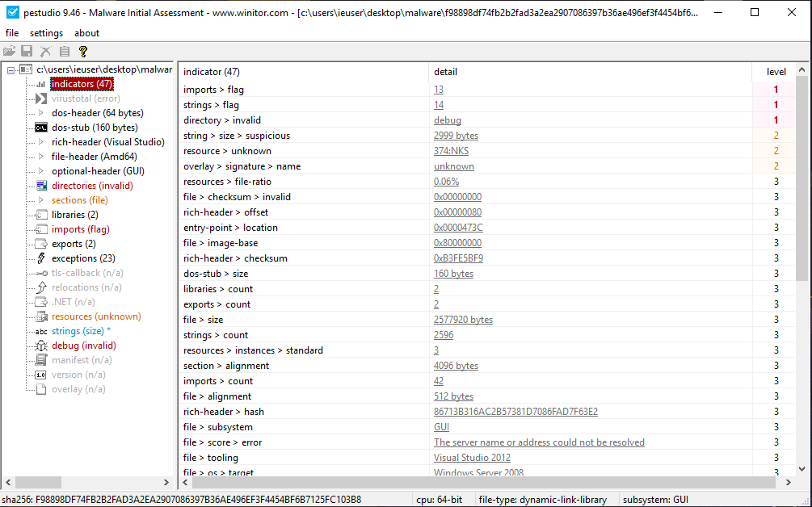
Task: Expand the file-header tree node
Action: 41,157
